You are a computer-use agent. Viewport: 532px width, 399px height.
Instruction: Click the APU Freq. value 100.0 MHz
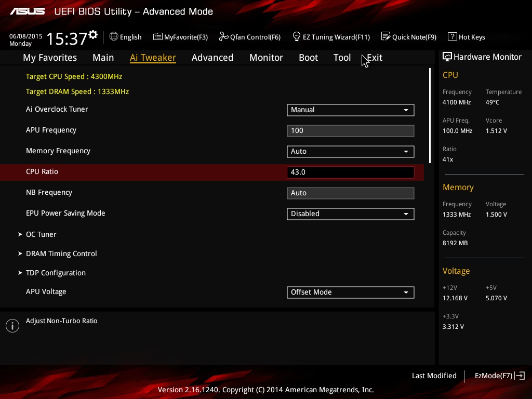point(457,130)
